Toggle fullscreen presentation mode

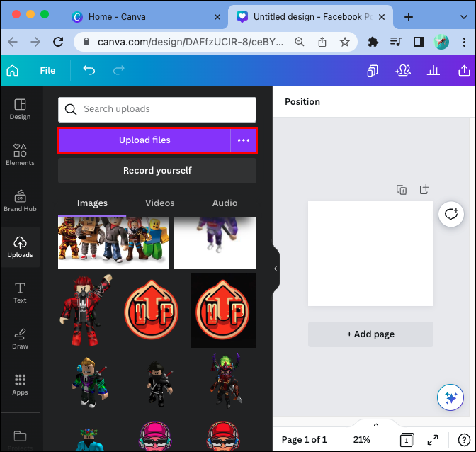pos(433,439)
